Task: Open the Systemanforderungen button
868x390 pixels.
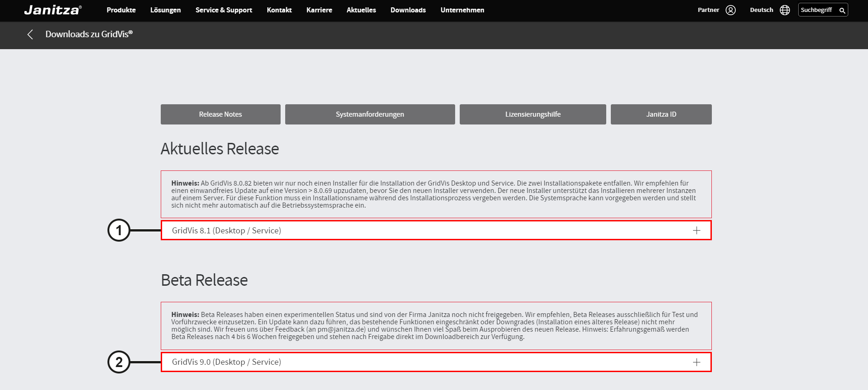Action: coord(370,114)
